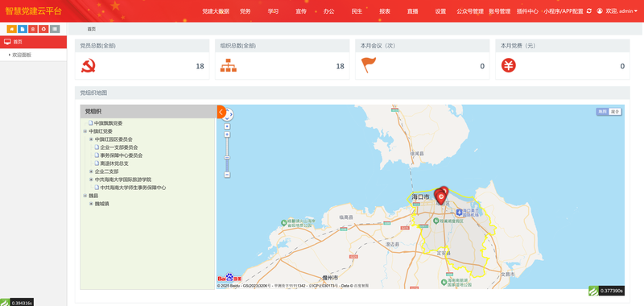Click the org chart icon in the 组织总数 card
Viewport: 644px width, 306px height.
point(229,66)
